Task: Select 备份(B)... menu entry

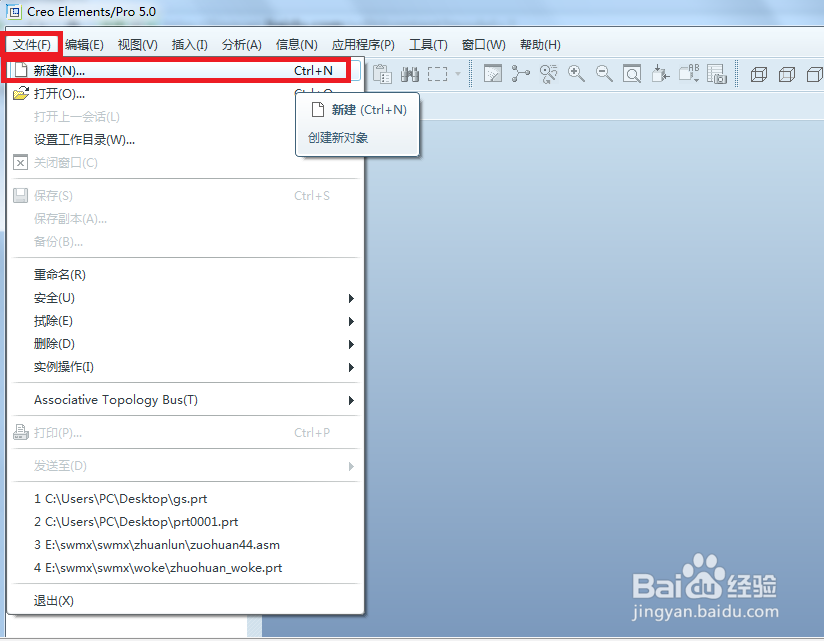Action: pos(184,242)
